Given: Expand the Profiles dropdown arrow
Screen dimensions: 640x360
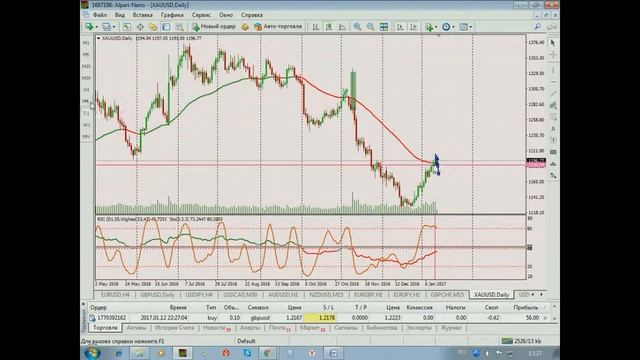Looking at the screenshot, I should [114, 27].
